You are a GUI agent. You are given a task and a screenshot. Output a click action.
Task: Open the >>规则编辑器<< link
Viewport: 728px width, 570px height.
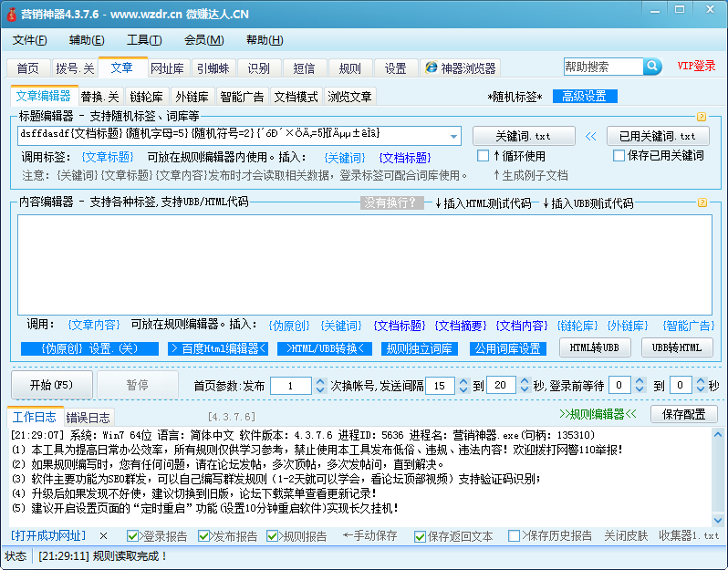598,414
